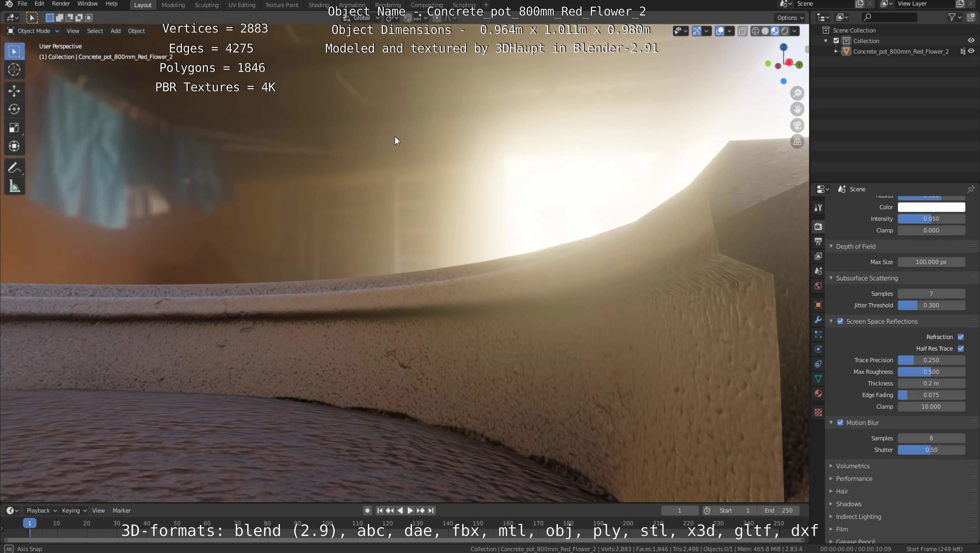Viewport: 980px width, 553px height.
Task: Switch to the UV Editing workspace tab
Action: click(x=242, y=5)
